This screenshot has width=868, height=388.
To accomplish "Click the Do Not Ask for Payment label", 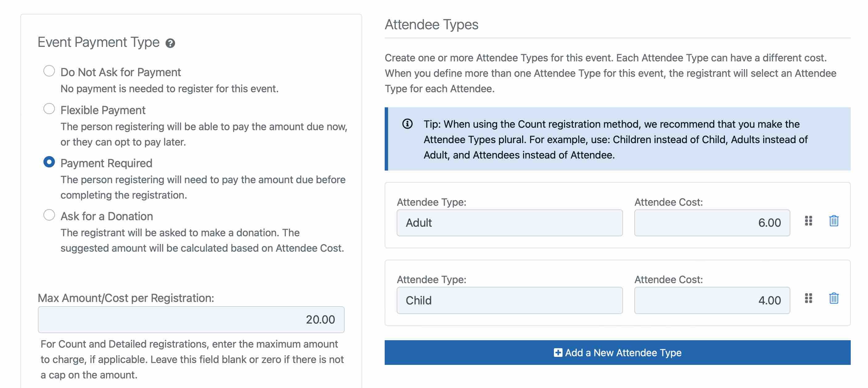I will coord(121,72).
